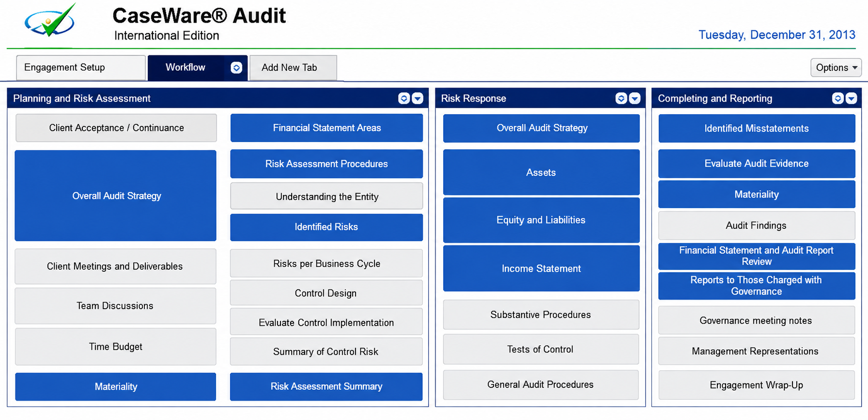
Task: Open Planning and Risk Assessment dropdown arrow
Action: (418, 98)
